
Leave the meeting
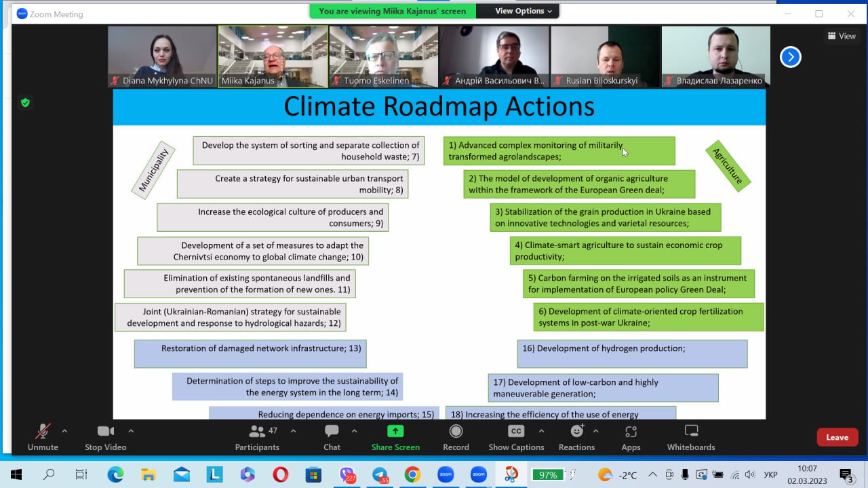(837, 437)
